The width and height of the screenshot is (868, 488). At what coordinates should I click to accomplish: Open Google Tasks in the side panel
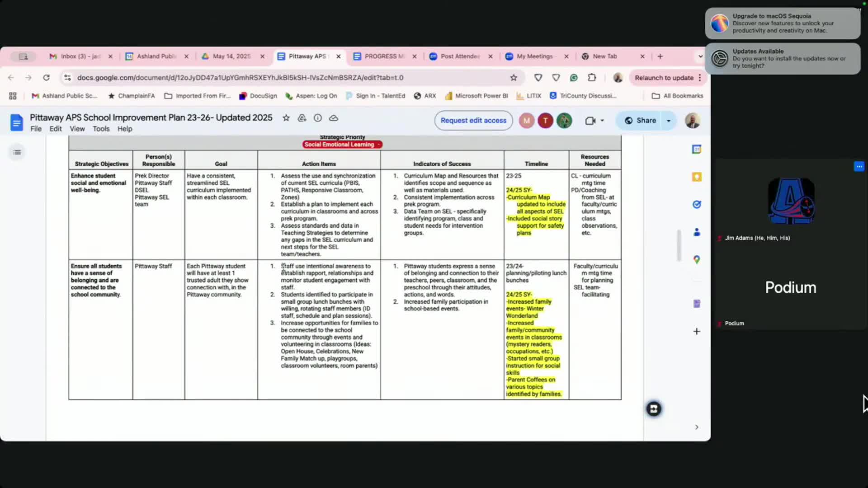tap(697, 205)
